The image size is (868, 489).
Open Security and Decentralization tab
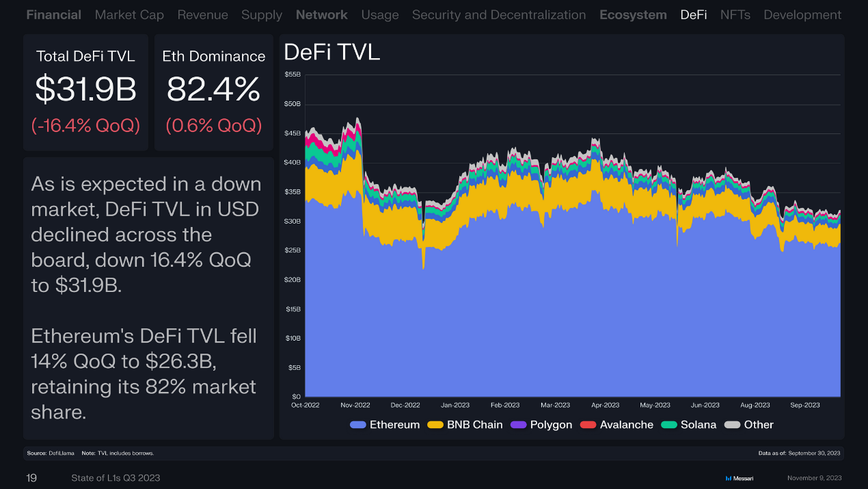pyautogui.click(x=498, y=14)
